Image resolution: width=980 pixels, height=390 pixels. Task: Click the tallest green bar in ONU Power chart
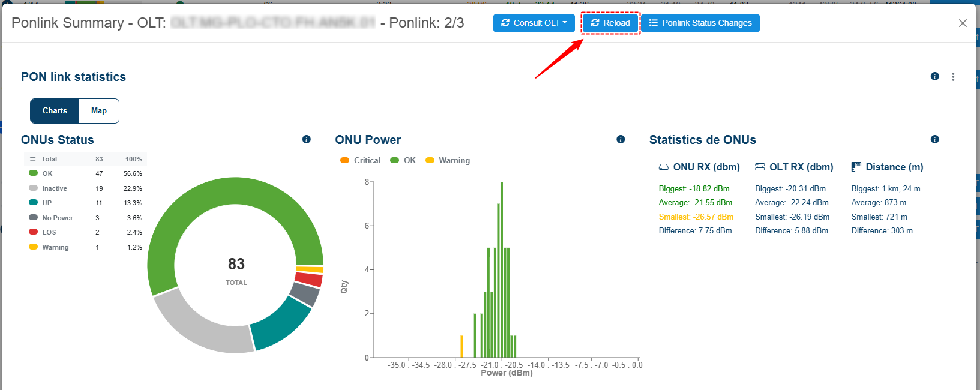coord(502,269)
